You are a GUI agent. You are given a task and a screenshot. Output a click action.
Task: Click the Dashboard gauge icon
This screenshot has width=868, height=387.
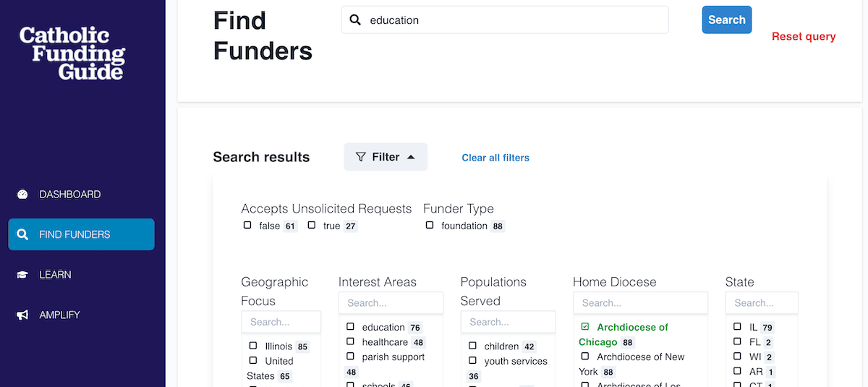[x=22, y=195]
